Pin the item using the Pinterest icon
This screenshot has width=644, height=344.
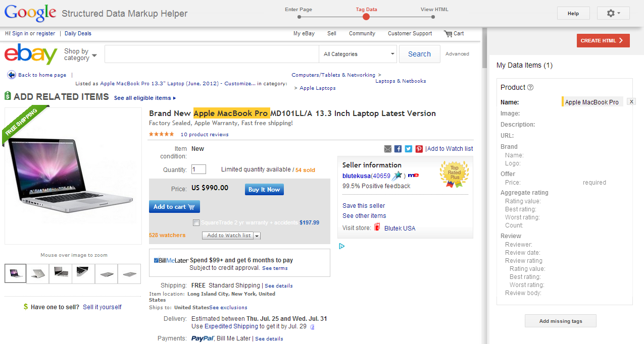(419, 149)
